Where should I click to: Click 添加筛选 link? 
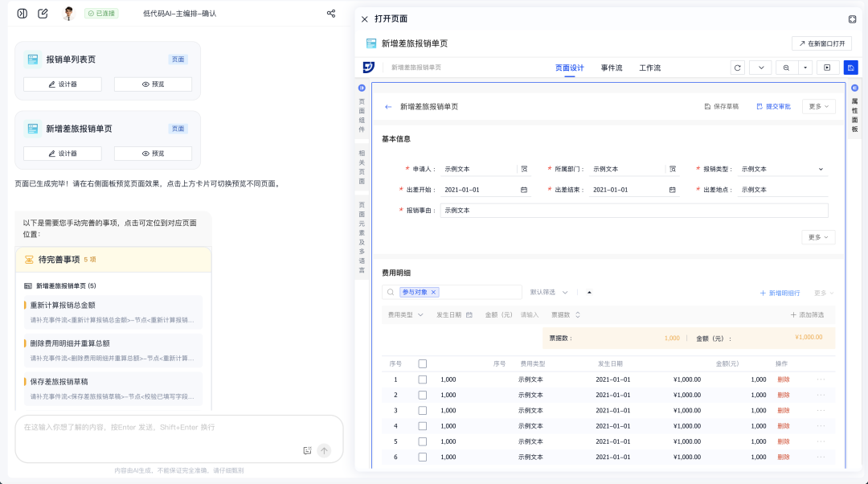[x=807, y=314]
